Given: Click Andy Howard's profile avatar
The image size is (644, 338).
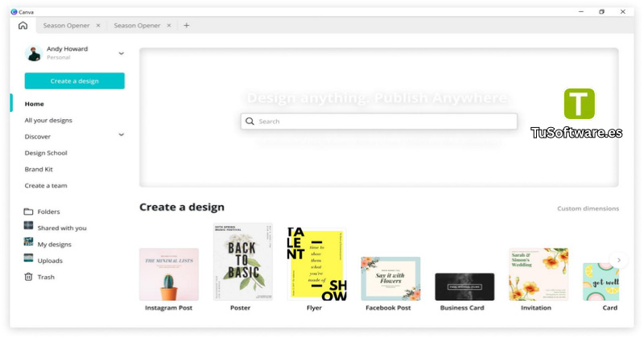Looking at the screenshot, I should pos(34,53).
